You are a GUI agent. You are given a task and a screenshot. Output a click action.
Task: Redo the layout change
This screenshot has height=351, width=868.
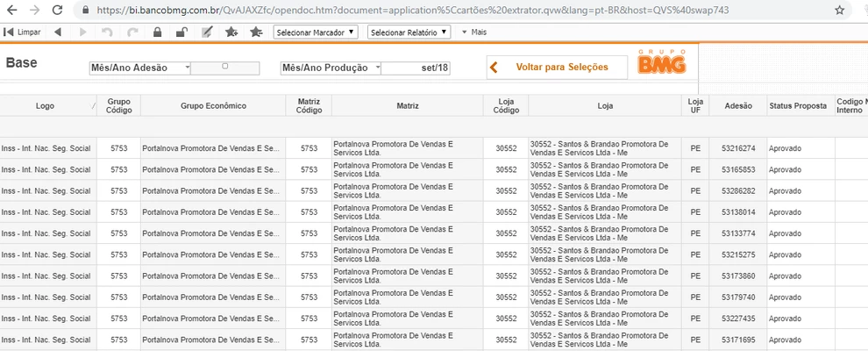coord(133,32)
